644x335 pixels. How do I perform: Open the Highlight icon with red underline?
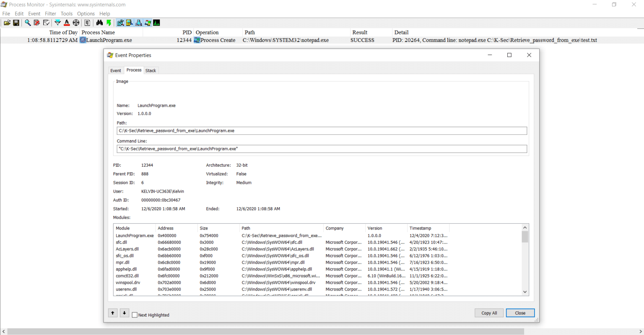click(x=67, y=23)
